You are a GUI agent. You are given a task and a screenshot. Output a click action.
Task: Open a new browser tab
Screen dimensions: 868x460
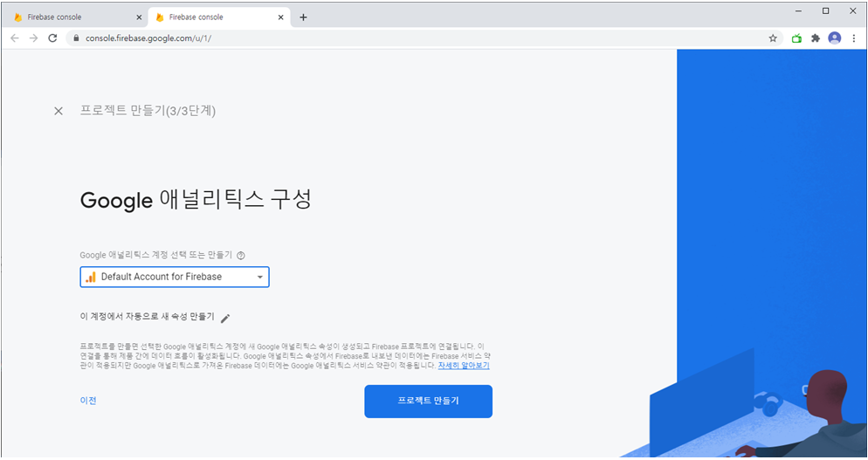pyautogui.click(x=303, y=17)
